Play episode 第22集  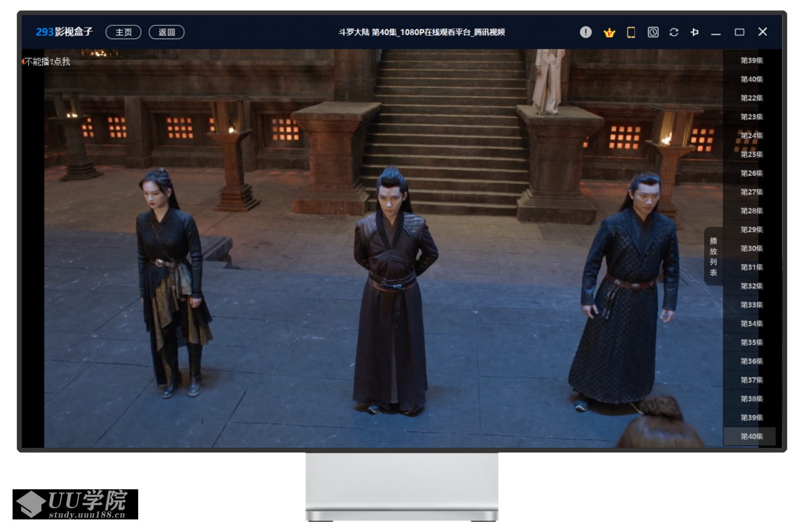pyautogui.click(x=751, y=98)
